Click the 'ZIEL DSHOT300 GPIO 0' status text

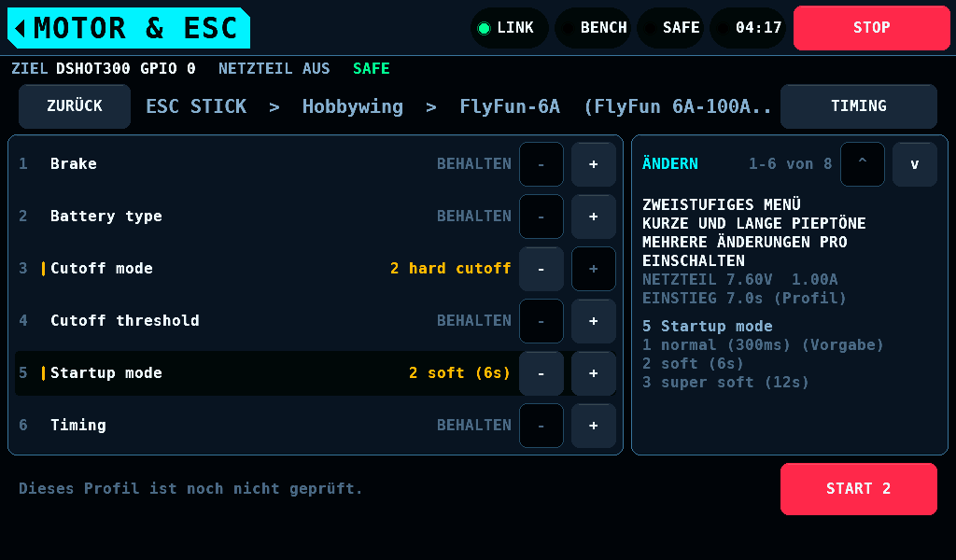(x=104, y=68)
